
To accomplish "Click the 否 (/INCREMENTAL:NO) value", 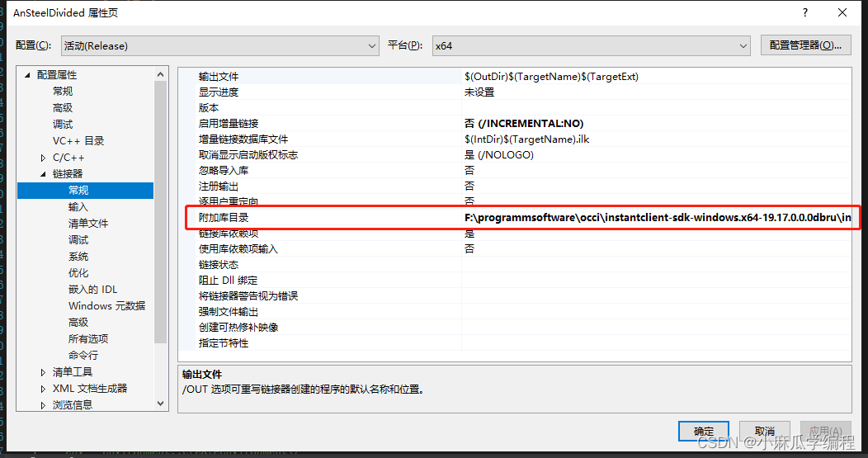I will click(524, 124).
